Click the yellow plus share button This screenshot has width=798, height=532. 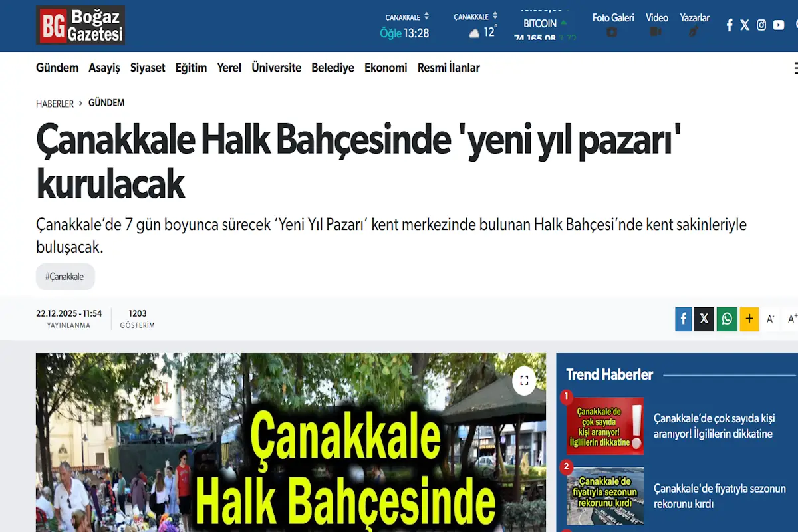pyautogui.click(x=749, y=319)
